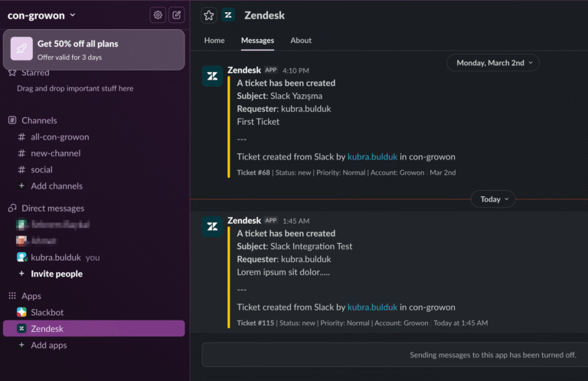Open the Monday, March 2nd date dropdown

(493, 63)
